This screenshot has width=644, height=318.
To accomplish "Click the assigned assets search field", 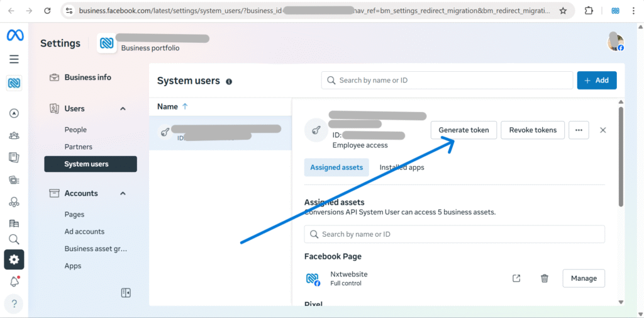I will (x=454, y=234).
